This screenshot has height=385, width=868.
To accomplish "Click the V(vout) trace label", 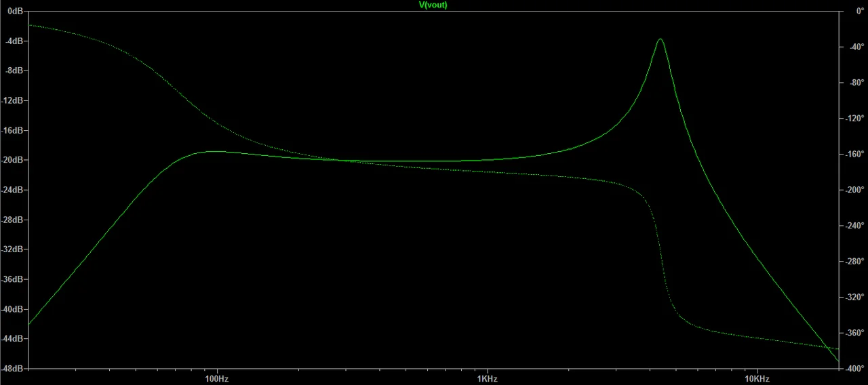I will (433, 5).
